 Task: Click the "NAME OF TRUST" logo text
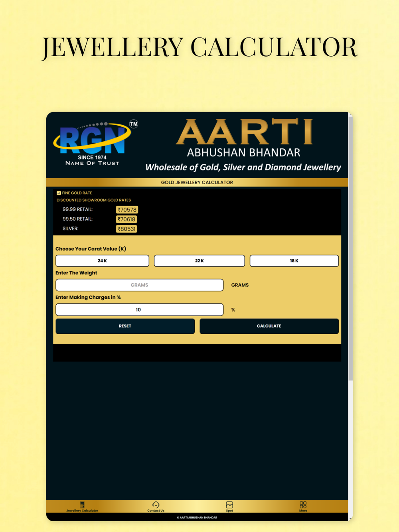point(92,163)
